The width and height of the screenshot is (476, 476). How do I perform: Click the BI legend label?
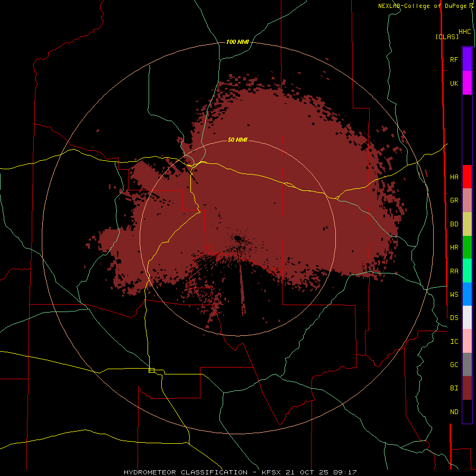(x=454, y=388)
